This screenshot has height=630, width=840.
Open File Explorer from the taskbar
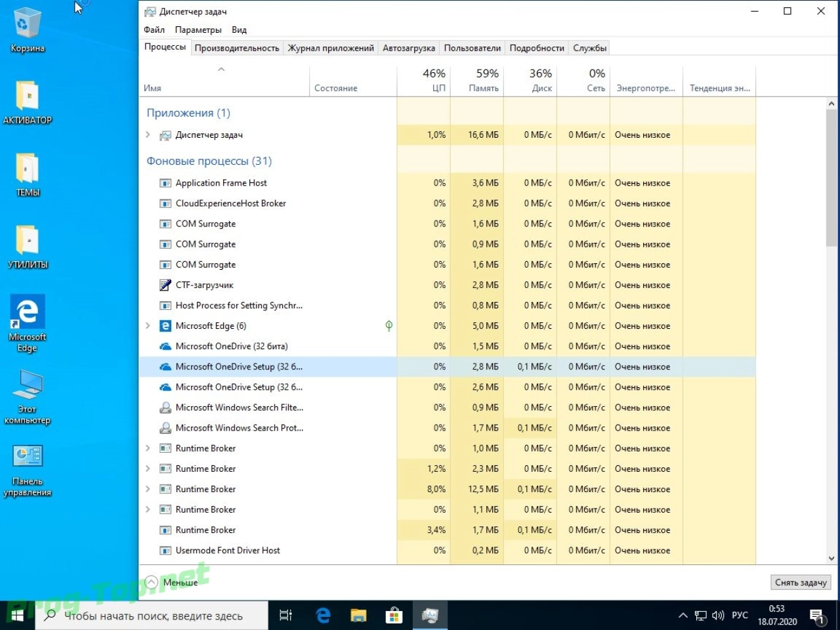click(x=358, y=616)
